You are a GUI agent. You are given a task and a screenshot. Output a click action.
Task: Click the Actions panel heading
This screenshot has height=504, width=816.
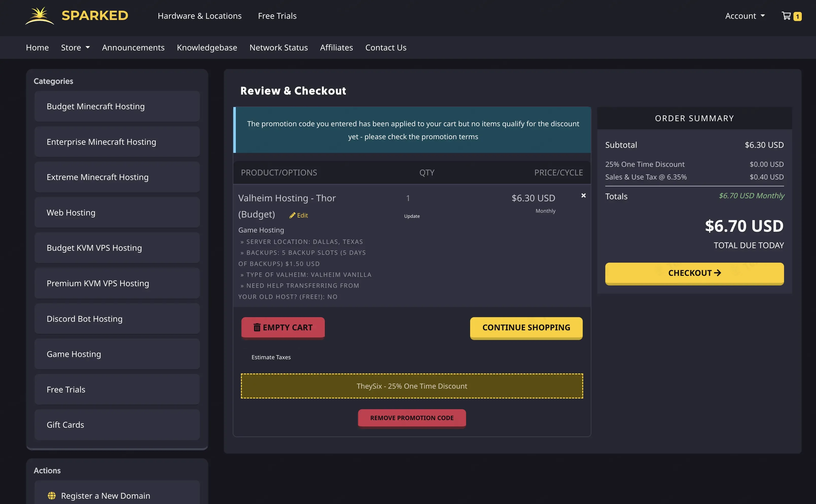tap(47, 470)
